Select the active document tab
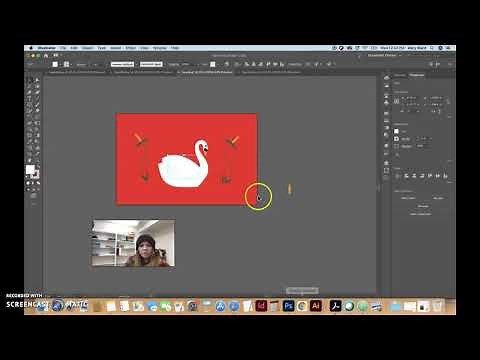The image size is (480, 360). coord(206,72)
